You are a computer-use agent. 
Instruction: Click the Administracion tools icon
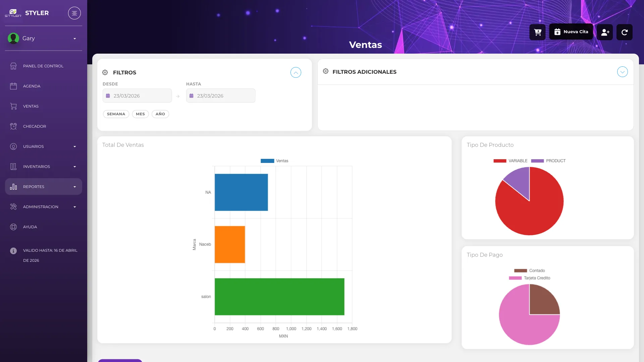(x=13, y=207)
